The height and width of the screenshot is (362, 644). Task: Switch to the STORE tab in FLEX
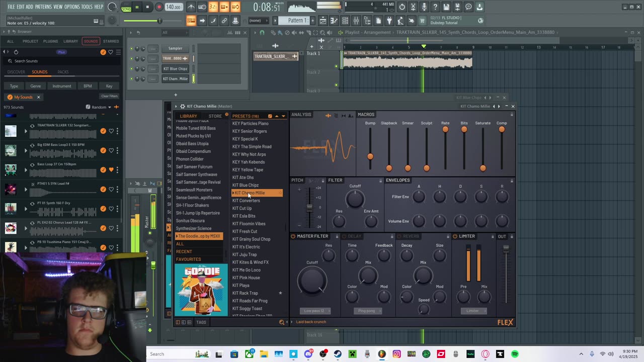pyautogui.click(x=215, y=116)
